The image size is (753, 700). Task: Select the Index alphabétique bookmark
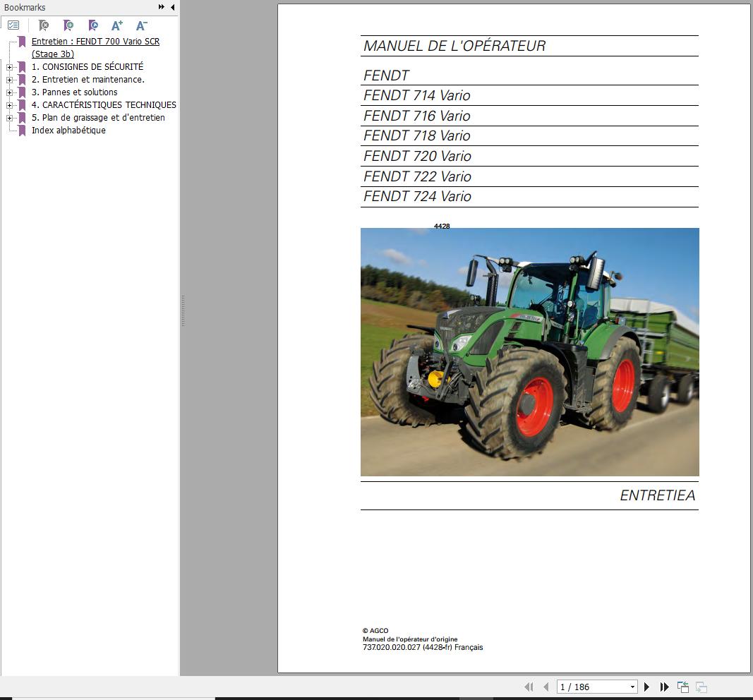click(68, 130)
